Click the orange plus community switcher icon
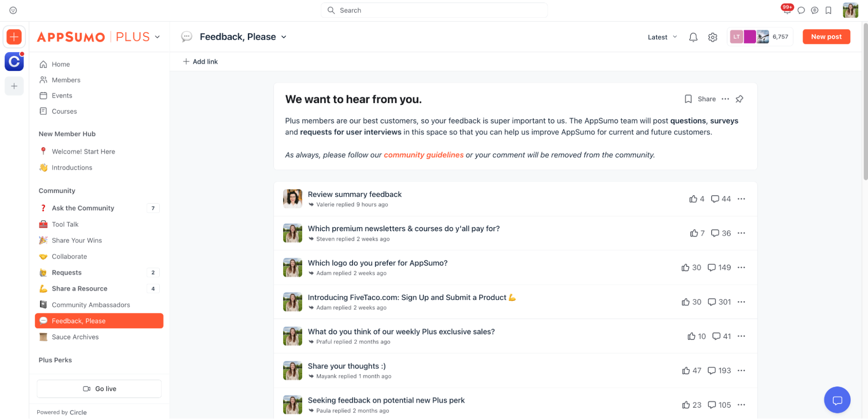This screenshot has height=419, width=868. click(14, 37)
